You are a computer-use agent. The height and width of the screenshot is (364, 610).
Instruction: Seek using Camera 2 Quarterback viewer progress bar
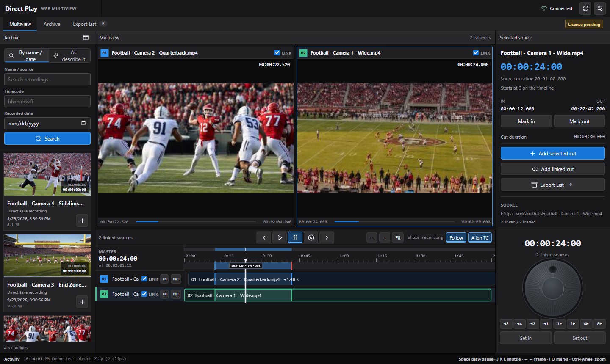(x=196, y=221)
